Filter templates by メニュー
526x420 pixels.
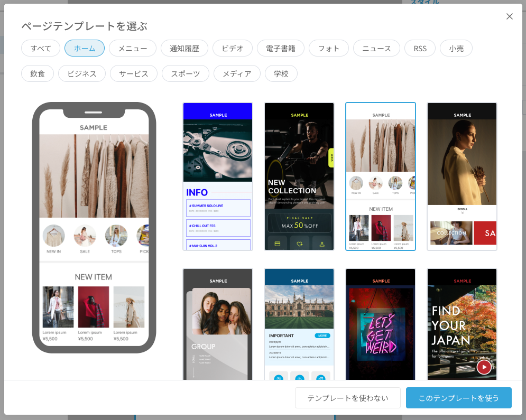(133, 48)
